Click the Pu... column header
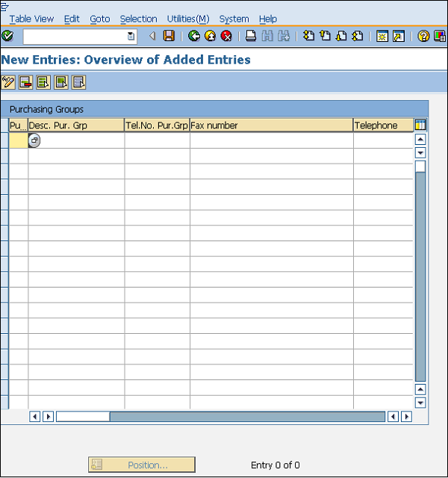The image size is (448, 478). coord(18,125)
